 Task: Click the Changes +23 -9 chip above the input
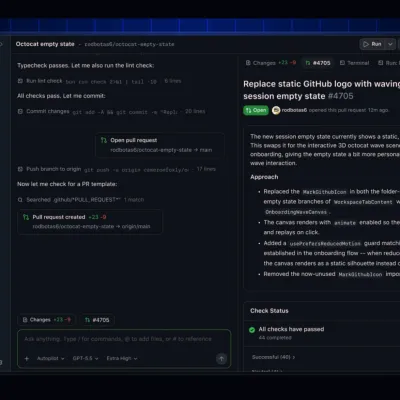coord(47,320)
